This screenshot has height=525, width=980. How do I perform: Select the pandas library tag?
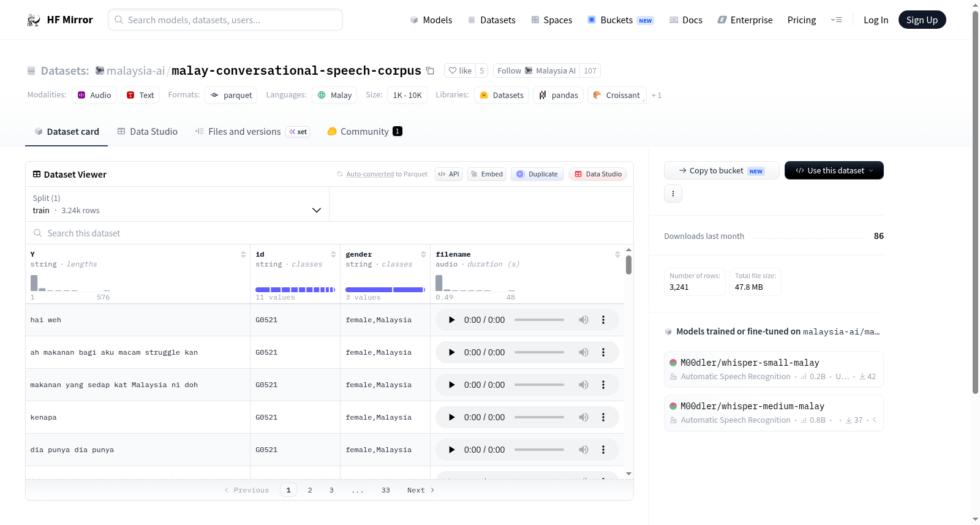pyautogui.click(x=559, y=95)
